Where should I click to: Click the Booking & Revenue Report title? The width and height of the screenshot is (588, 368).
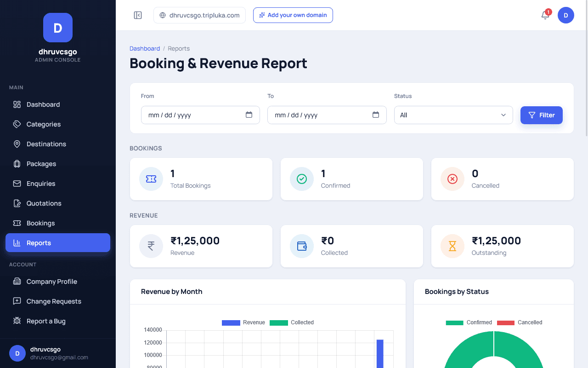218,63
